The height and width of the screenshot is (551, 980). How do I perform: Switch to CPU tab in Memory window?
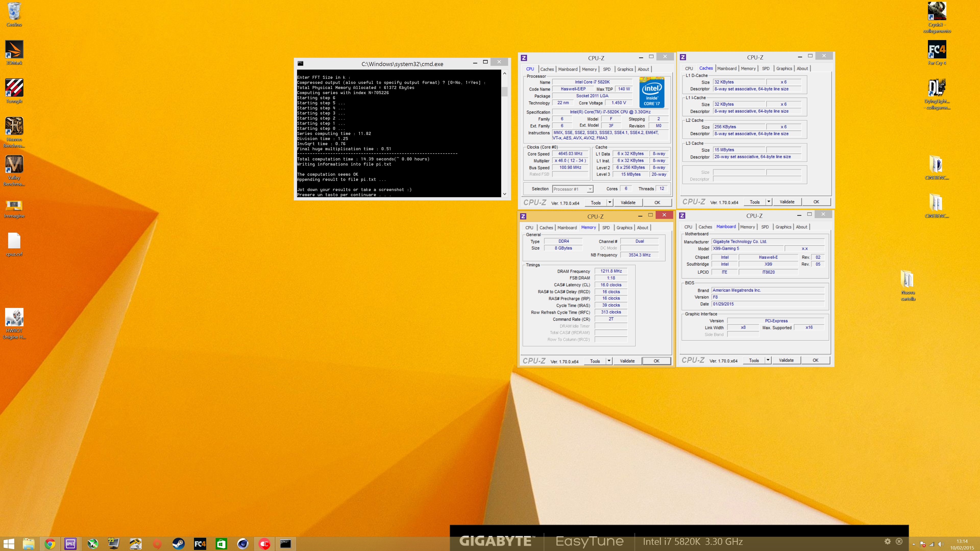pos(529,227)
